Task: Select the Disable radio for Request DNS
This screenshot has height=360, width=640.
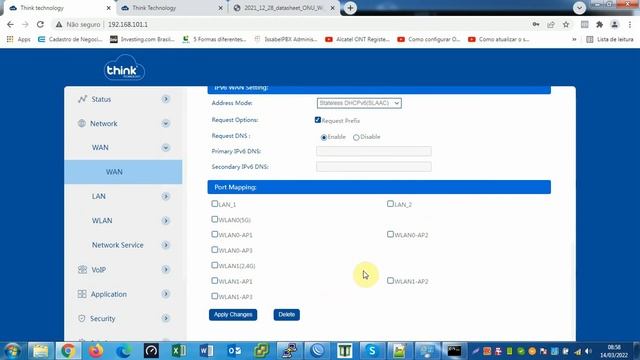Action: tap(356, 137)
